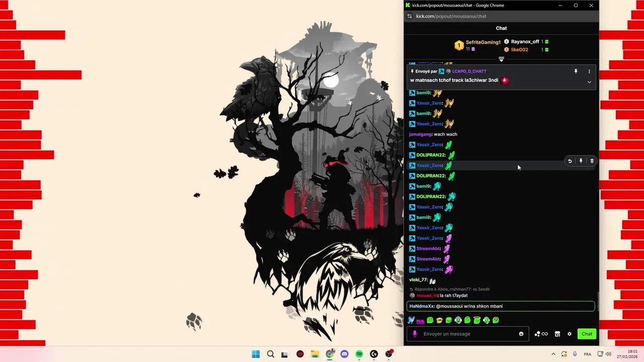644x362 pixels.
Task: Open Spotify from the taskbar
Action: (x=359, y=354)
